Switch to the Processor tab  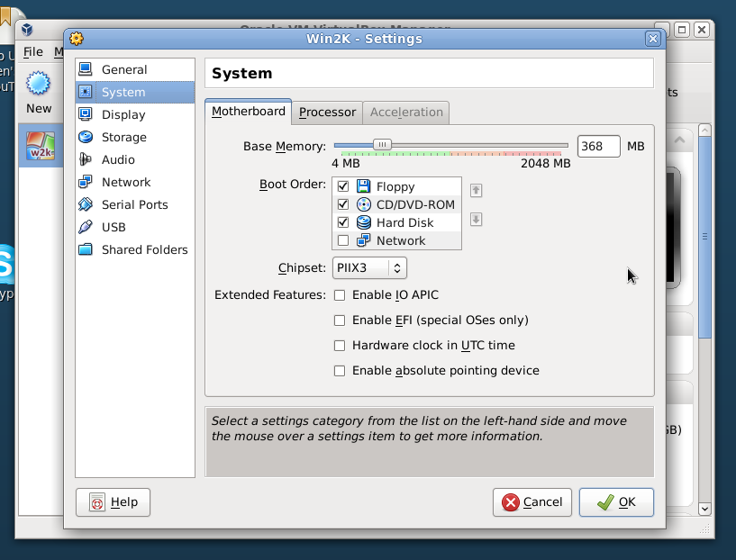pos(327,113)
